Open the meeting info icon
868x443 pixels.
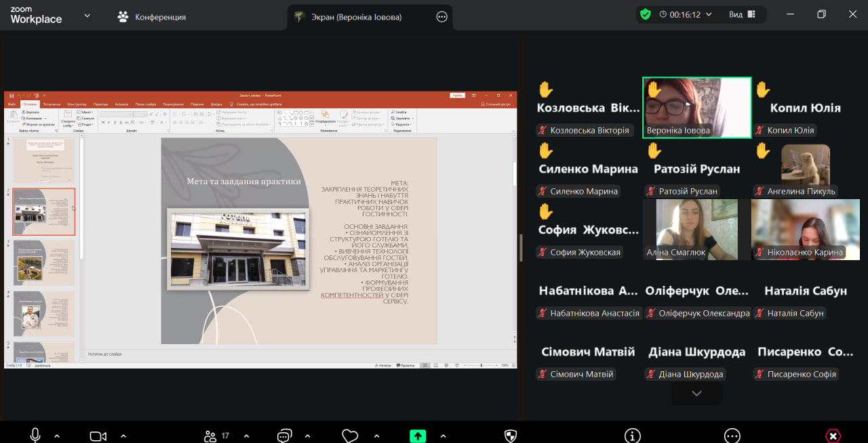(633, 436)
